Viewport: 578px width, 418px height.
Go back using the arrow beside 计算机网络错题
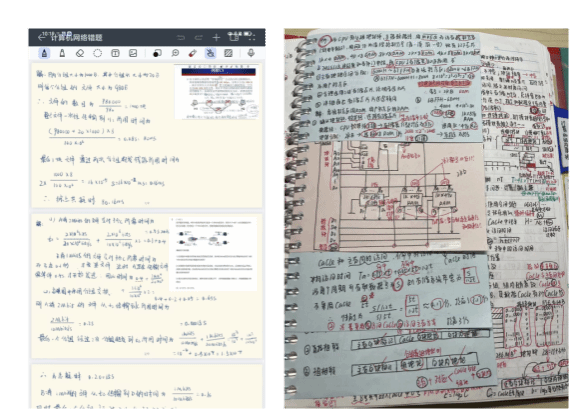(41, 37)
